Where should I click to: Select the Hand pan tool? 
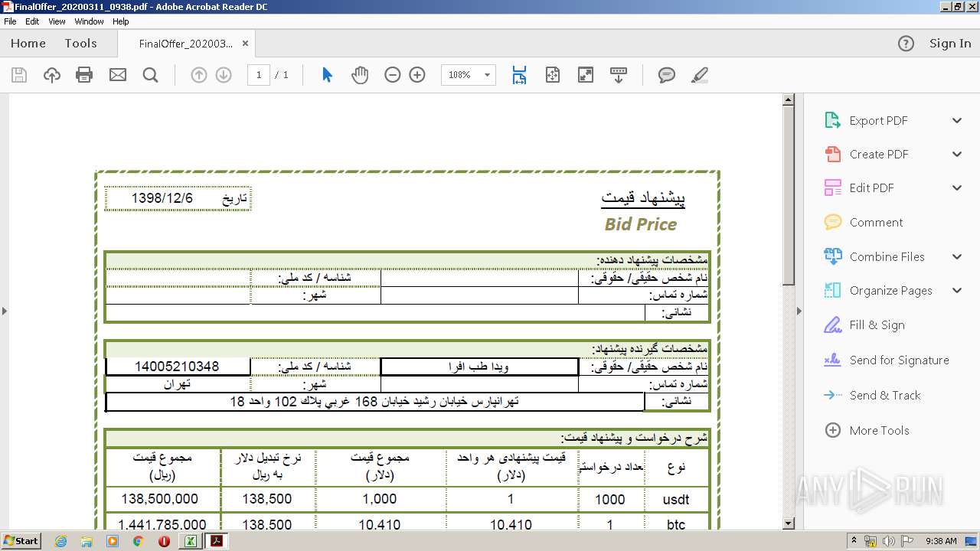(x=360, y=75)
